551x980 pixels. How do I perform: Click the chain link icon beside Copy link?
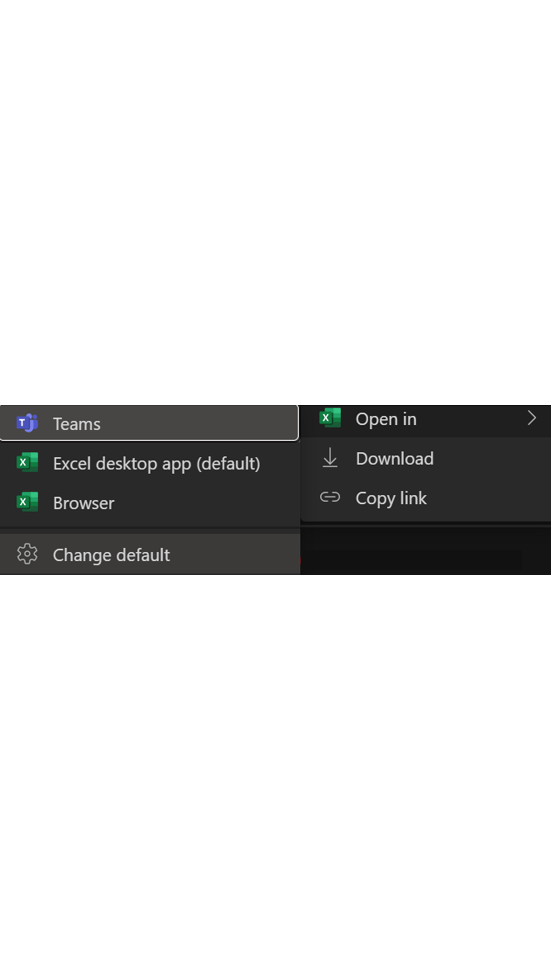[331, 497]
